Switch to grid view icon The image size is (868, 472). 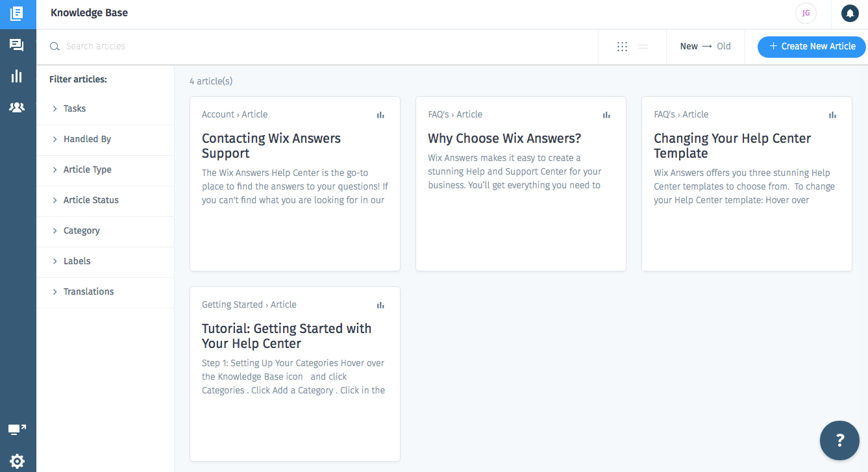point(622,47)
